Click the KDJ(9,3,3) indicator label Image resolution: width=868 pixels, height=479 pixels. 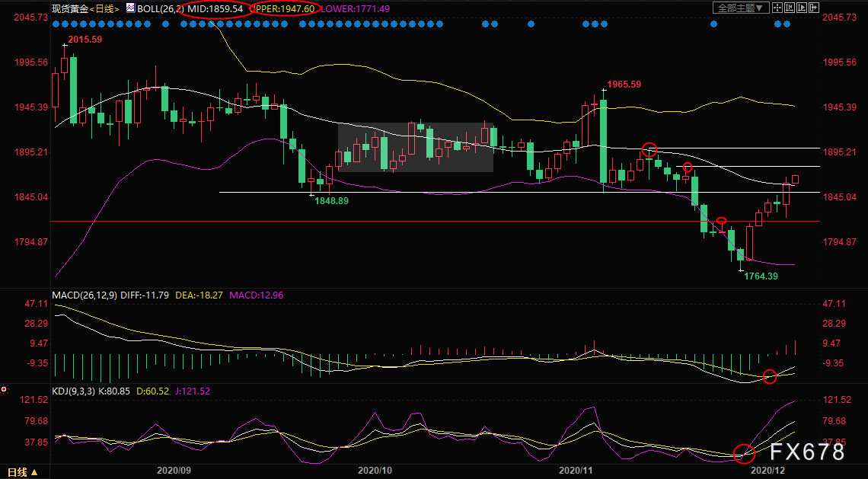coord(74,391)
